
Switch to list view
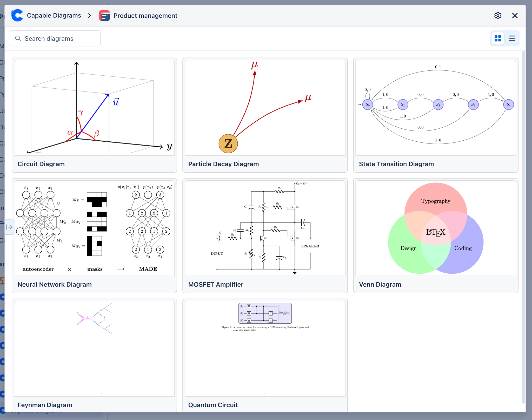[512, 38]
